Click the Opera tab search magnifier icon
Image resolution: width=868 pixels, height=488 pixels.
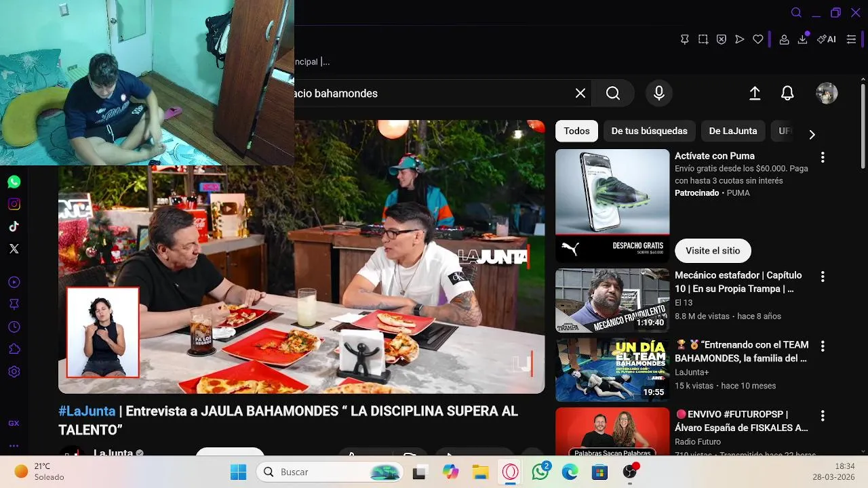pyautogui.click(x=797, y=13)
